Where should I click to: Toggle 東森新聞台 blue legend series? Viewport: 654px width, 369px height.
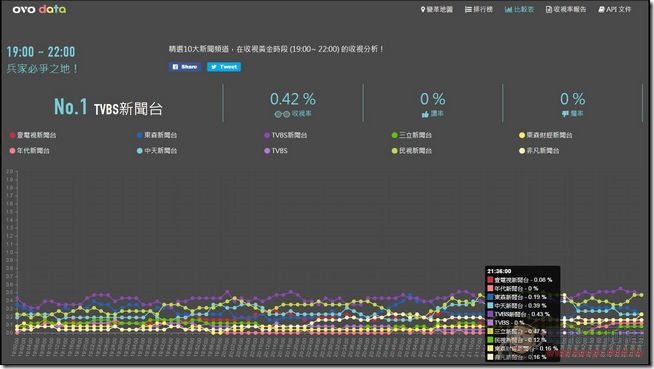tap(157, 135)
